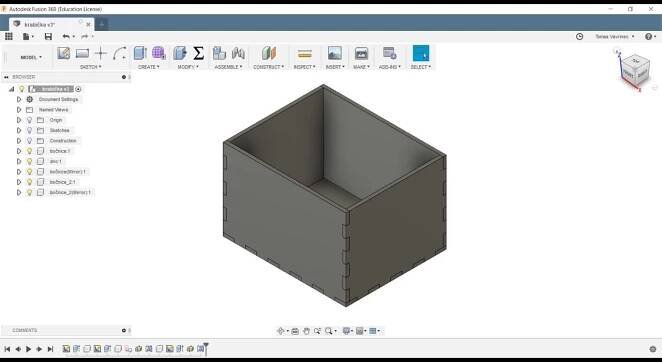Image resolution: width=662 pixels, height=362 pixels.
Task: Select the Measure tool in Inspect
Action: (304, 54)
